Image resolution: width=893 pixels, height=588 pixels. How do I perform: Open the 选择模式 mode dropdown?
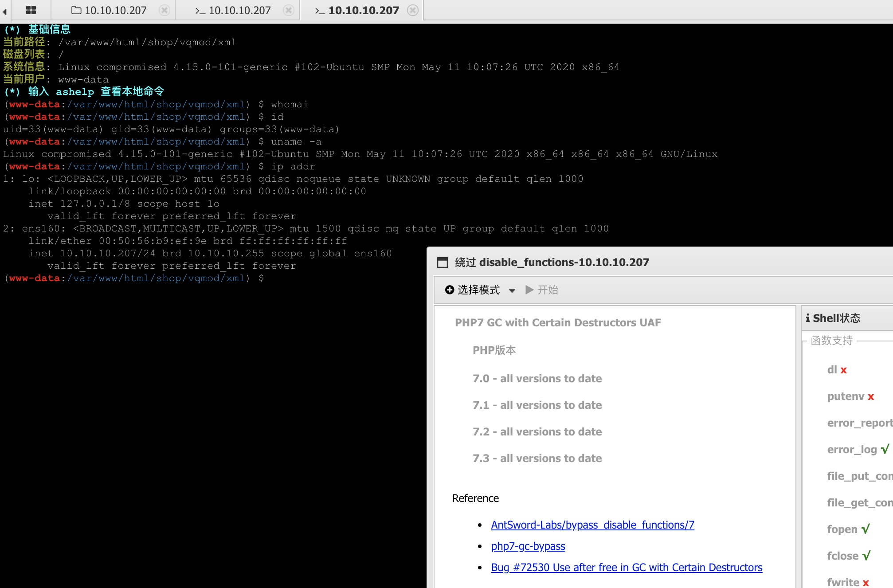tap(479, 290)
